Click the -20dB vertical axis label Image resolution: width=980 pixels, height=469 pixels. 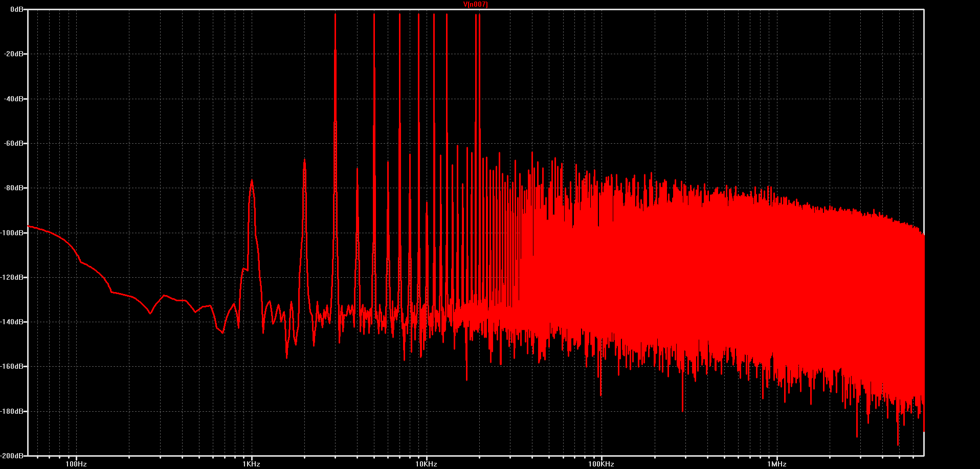coord(14,54)
